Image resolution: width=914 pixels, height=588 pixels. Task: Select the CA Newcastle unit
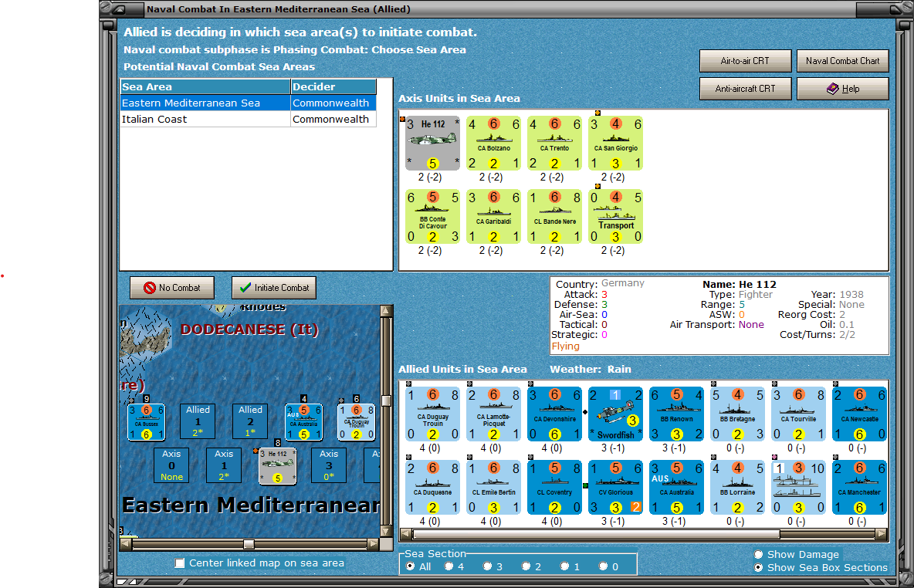pos(859,414)
